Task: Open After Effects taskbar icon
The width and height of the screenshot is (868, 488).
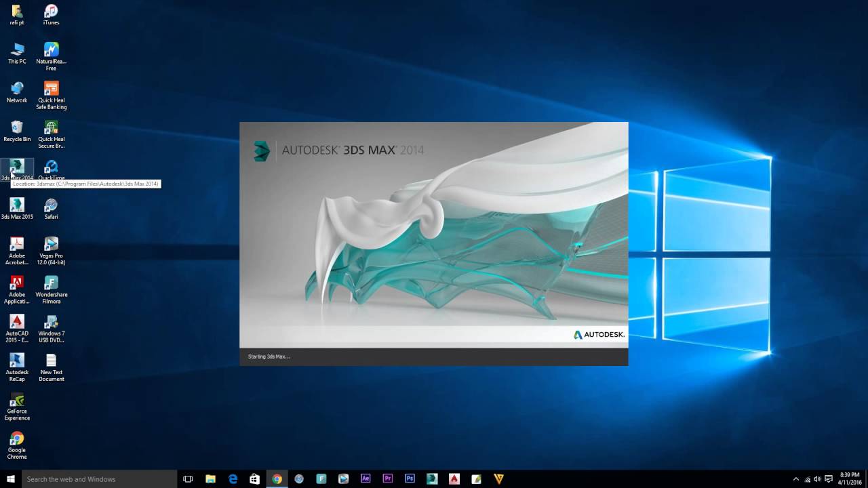Action: (x=366, y=479)
